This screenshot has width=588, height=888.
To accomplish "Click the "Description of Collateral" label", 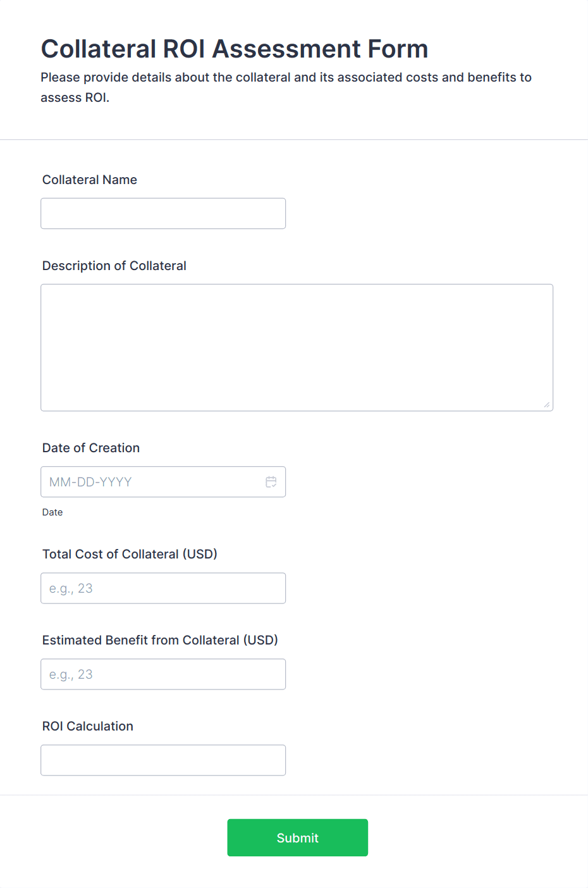I will [x=114, y=266].
